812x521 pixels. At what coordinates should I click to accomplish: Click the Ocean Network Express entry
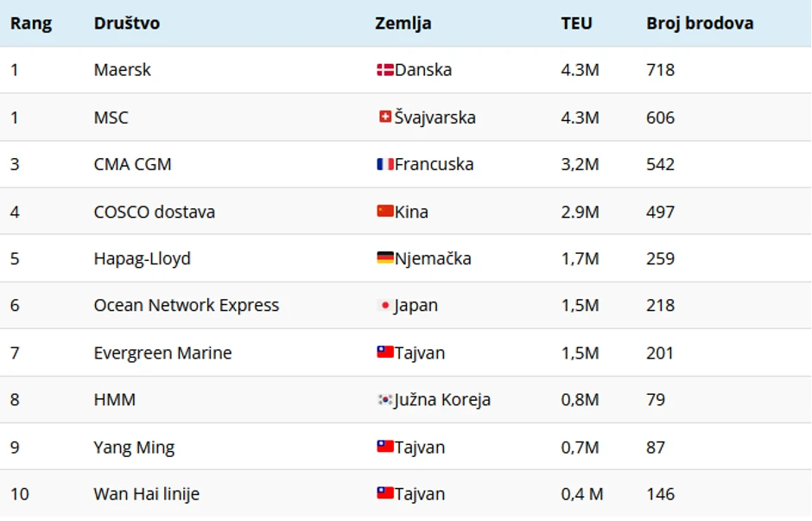pos(187,306)
